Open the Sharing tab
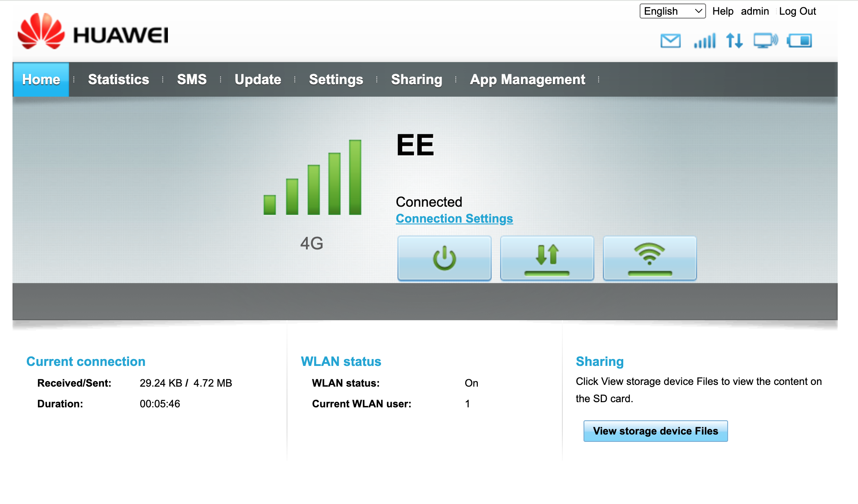This screenshot has height=504, width=858. [417, 79]
